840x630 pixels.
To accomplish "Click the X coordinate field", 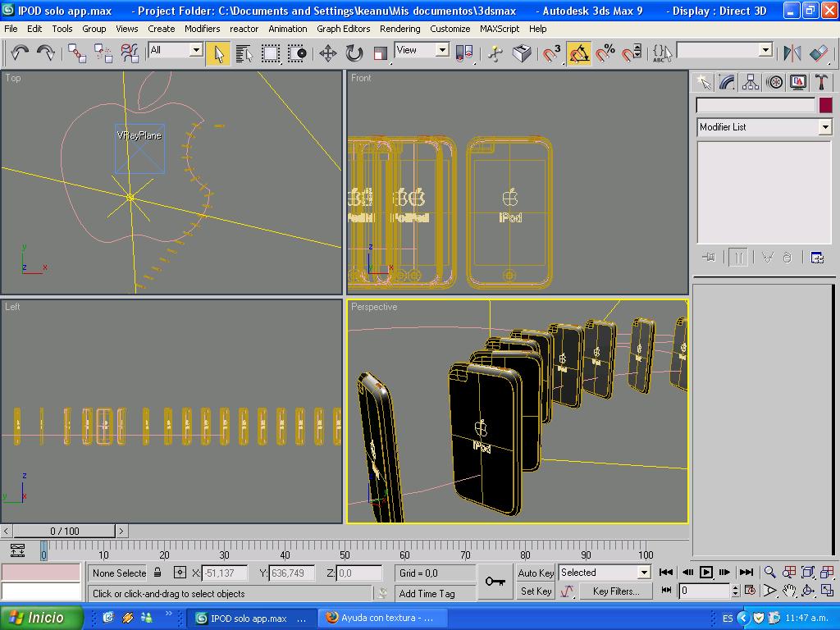I will click(225, 573).
